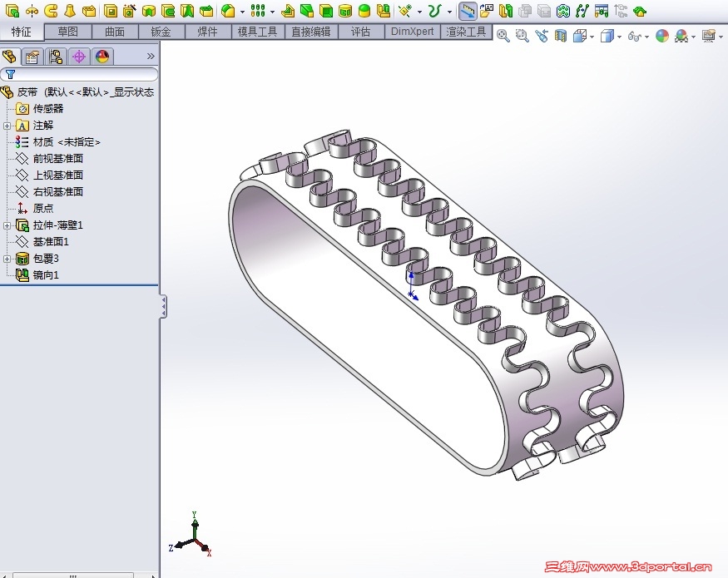Viewport: 728px width, 578px height.
Task: Switch to the 评估 tab
Action: coord(361,32)
